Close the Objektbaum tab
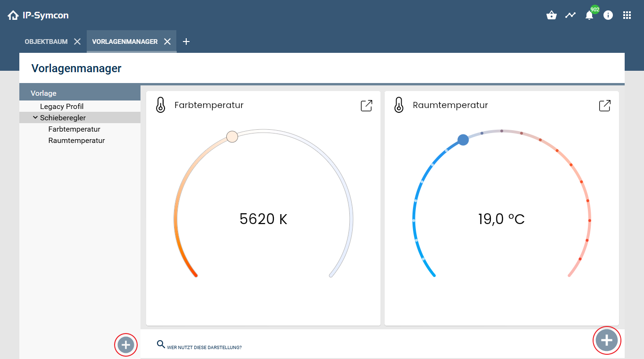The image size is (644, 359). coord(77,42)
